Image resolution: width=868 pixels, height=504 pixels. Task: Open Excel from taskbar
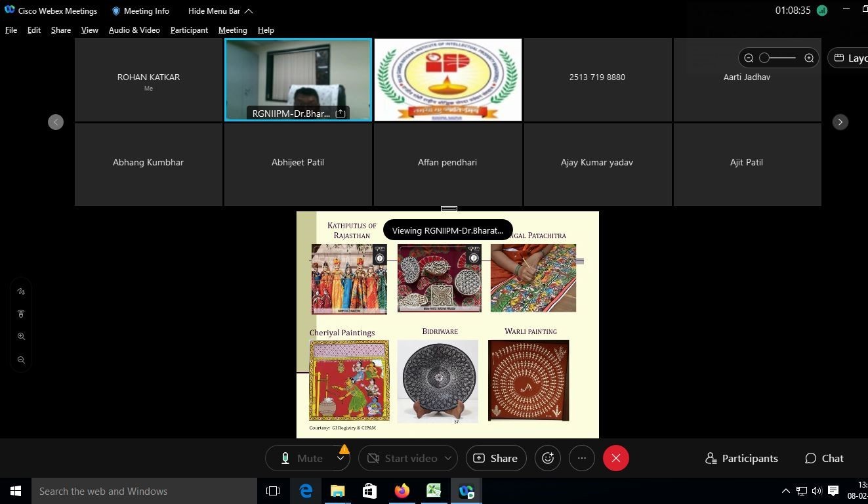pos(434,491)
